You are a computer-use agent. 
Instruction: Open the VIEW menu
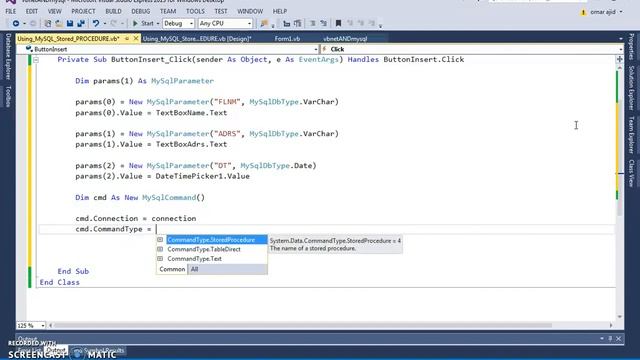55,11
